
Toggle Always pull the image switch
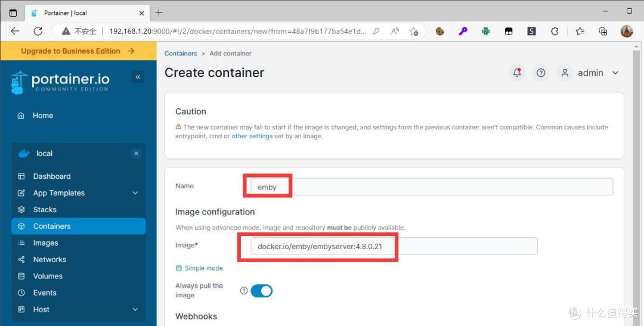pyautogui.click(x=261, y=291)
